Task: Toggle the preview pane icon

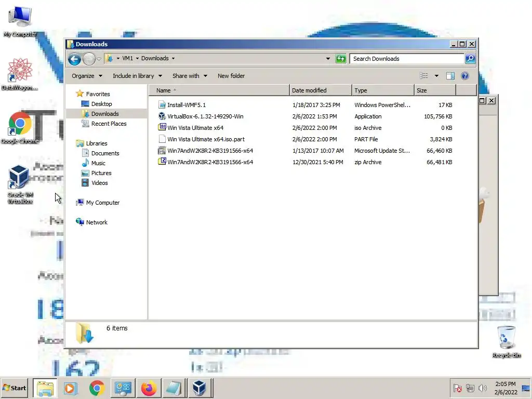Action: 450,76
